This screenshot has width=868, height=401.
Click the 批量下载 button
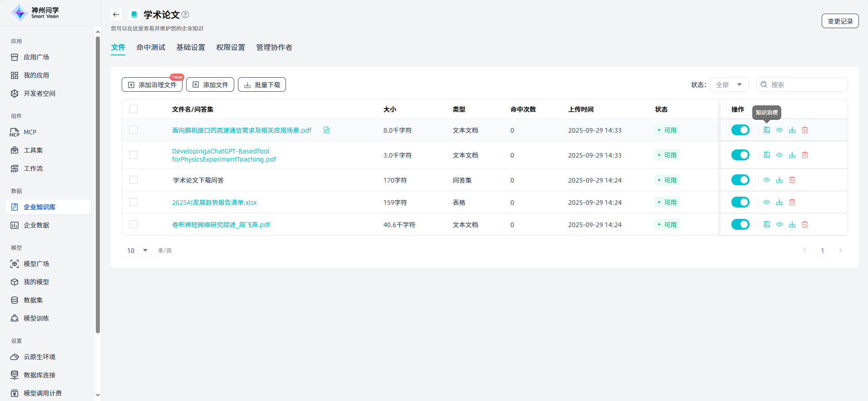tap(262, 84)
